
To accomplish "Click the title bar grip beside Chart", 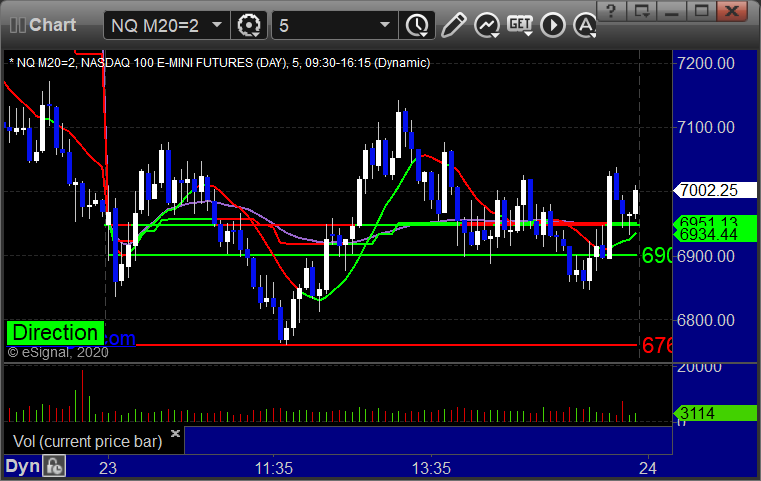I will [17, 25].
